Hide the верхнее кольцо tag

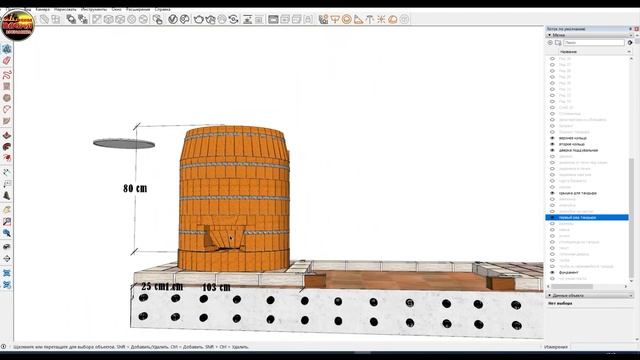click(x=552, y=138)
